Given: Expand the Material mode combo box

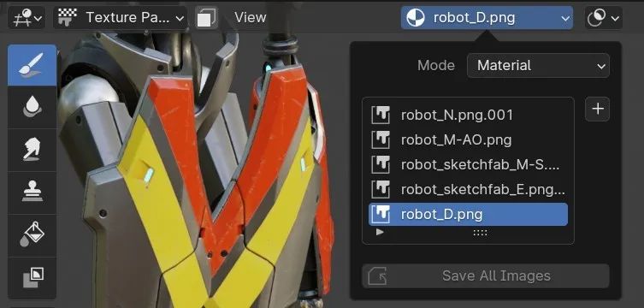Looking at the screenshot, I should pyautogui.click(x=538, y=66).
